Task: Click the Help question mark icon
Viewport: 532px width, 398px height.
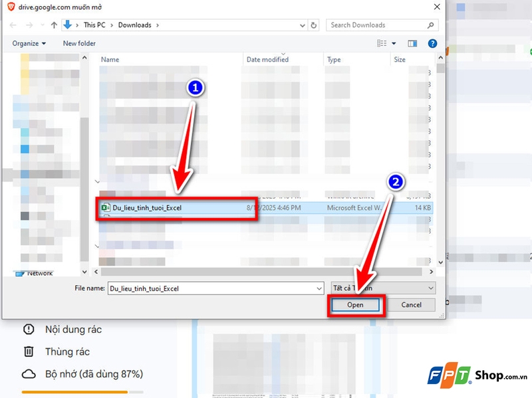Action: click(432, 43)
